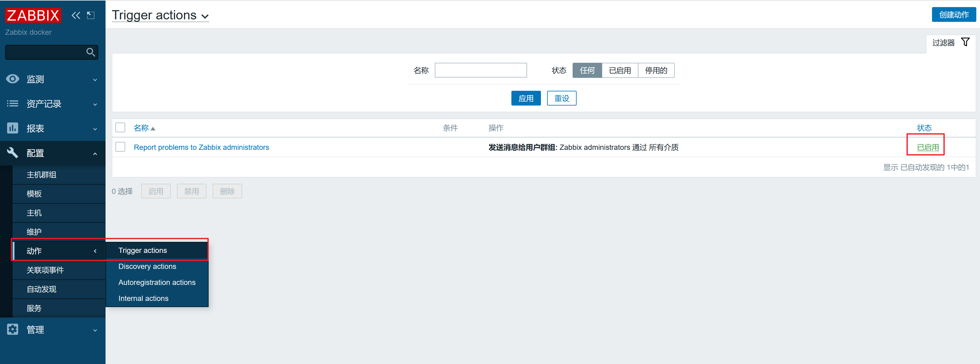Click the eye icon for Monitoring
Image resolution: width=980 pixels, height=364 pixels.
coord(13,79)
